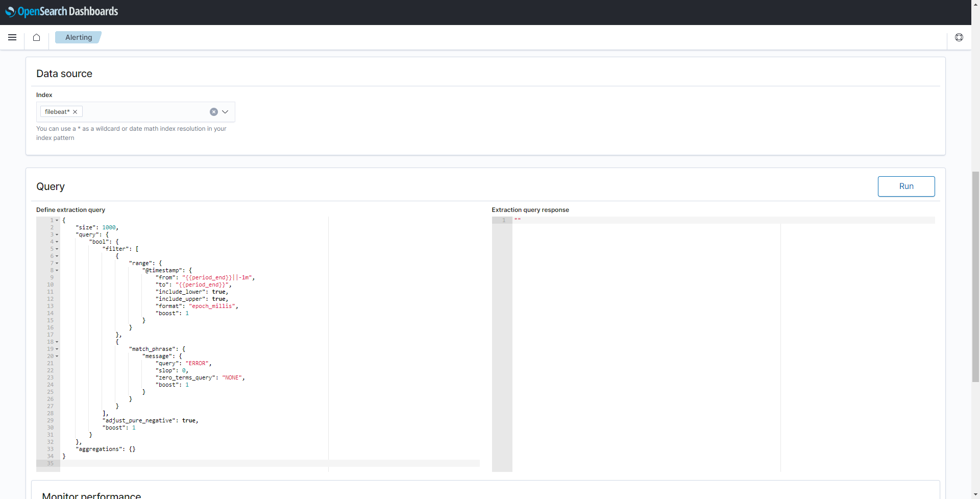980x499 pixels.
Task: Click the scrollbar down arrow
Action: tap(975, 495)
